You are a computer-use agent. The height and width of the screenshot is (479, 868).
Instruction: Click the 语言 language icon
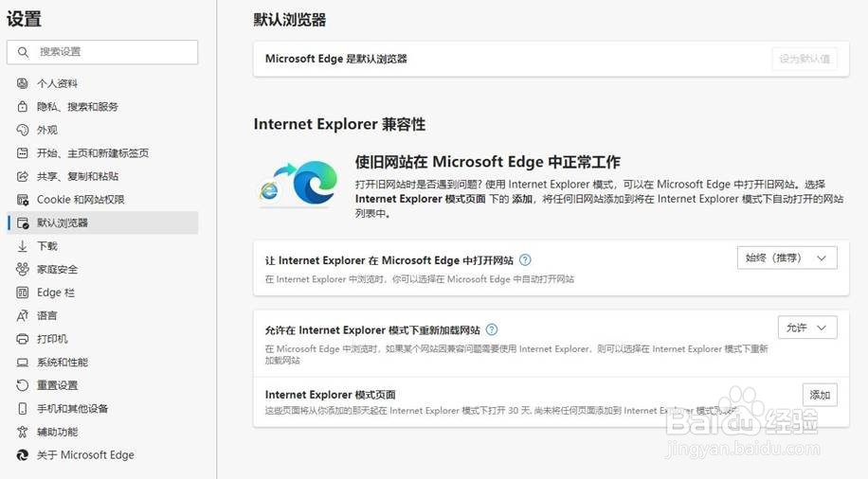pyautogui.click(x=22, y=316)
